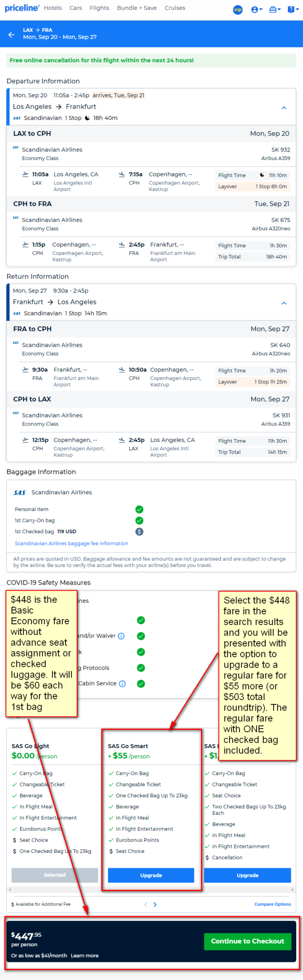Collapse the Los Angeles to Frankfurt departure details
The height and width of the screenshot is (980, 303).
click(284, 108)
